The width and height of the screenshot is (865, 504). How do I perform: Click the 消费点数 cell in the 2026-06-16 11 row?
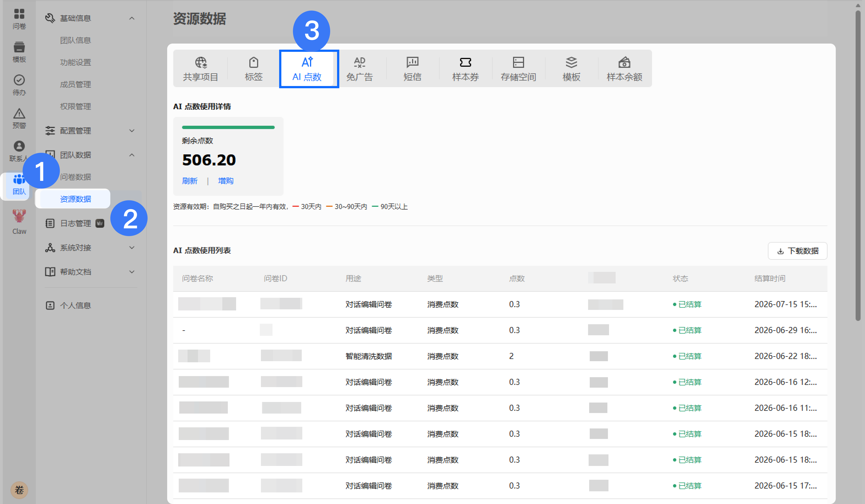click(443, 408)
